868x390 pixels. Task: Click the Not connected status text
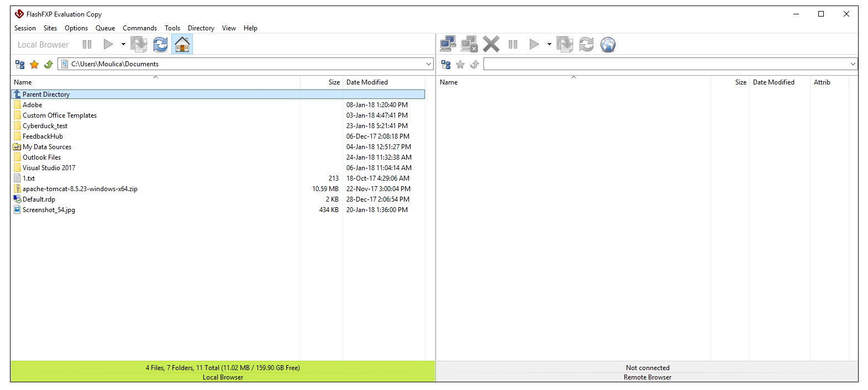point(648,368)
